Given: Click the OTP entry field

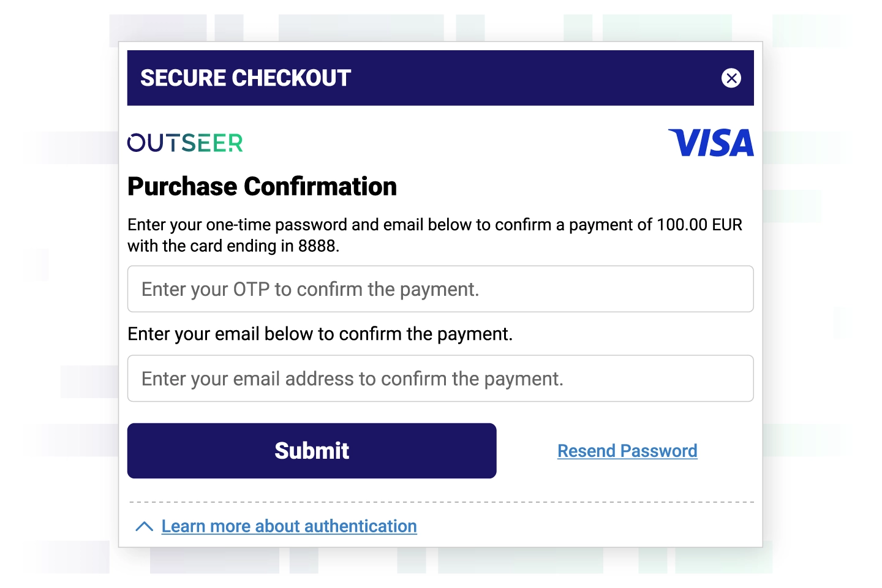Looking at the screenshot, I should (440, 288).
